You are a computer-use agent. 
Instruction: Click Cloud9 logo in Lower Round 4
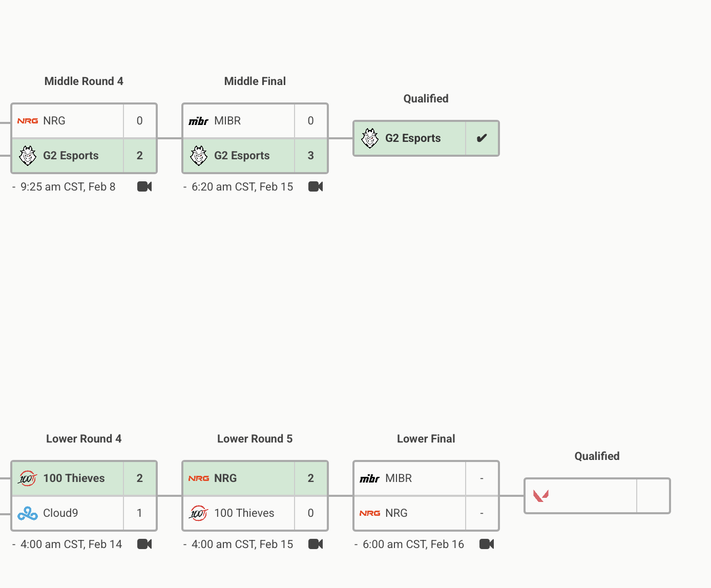tap(28, 513)
